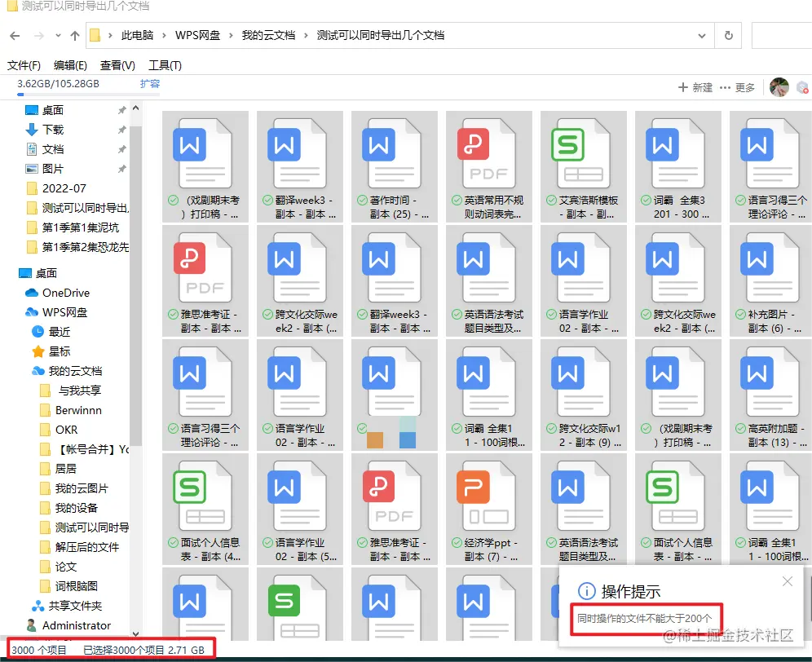Viewport: 812px width, 662px height.
Task: Open recent locations chevron beside navigation arrows
Action: point(57,35)
